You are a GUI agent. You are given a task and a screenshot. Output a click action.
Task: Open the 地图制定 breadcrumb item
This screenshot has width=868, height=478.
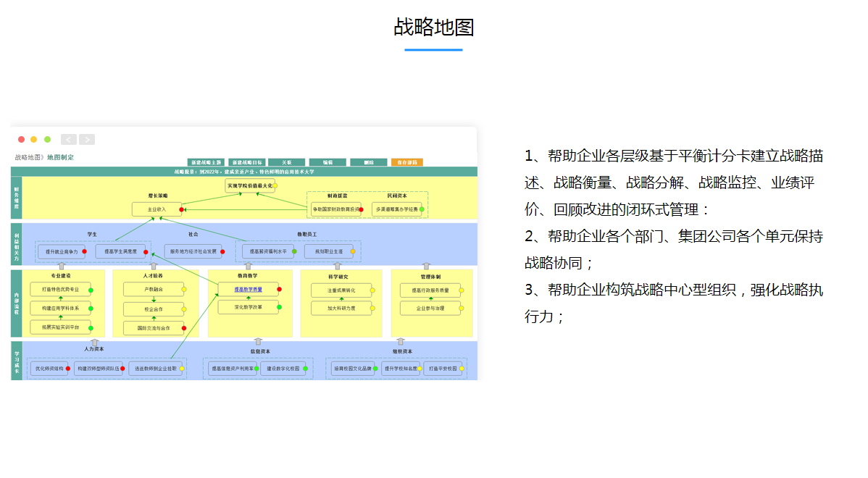pyautogui.click(x=60, y=158)
